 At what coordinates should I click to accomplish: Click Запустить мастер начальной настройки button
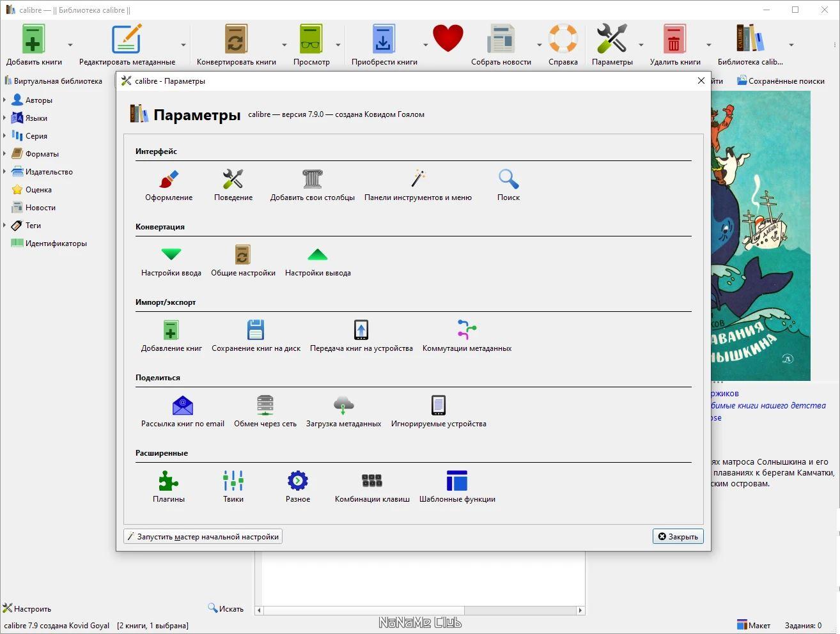coord(203,537)
